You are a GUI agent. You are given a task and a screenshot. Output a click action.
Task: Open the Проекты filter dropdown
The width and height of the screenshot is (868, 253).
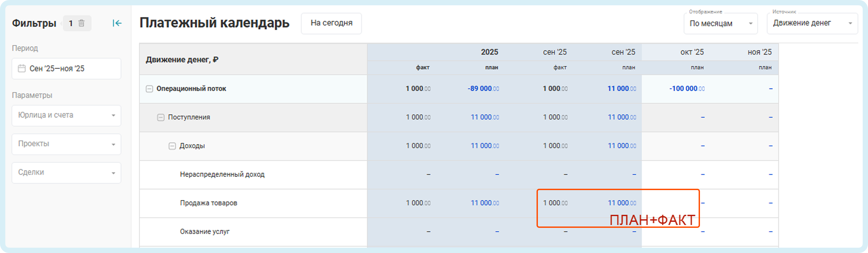[x=66, y=144]
